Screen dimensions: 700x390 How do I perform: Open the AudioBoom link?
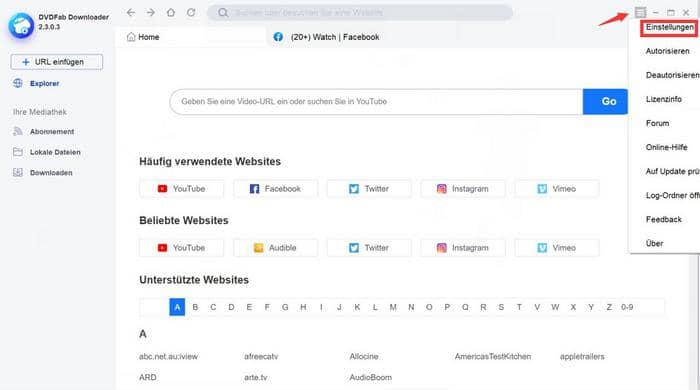371,377
